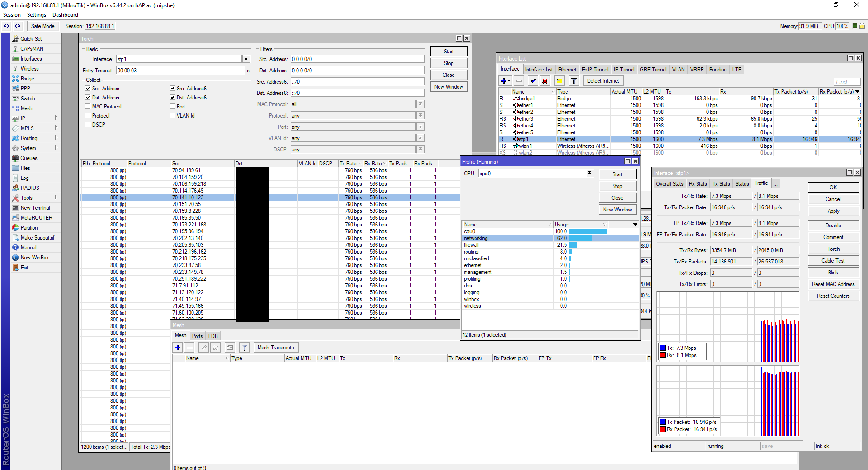
Task: Enable the Protocol checkbox in Collect
Action: tap(88, 116)
